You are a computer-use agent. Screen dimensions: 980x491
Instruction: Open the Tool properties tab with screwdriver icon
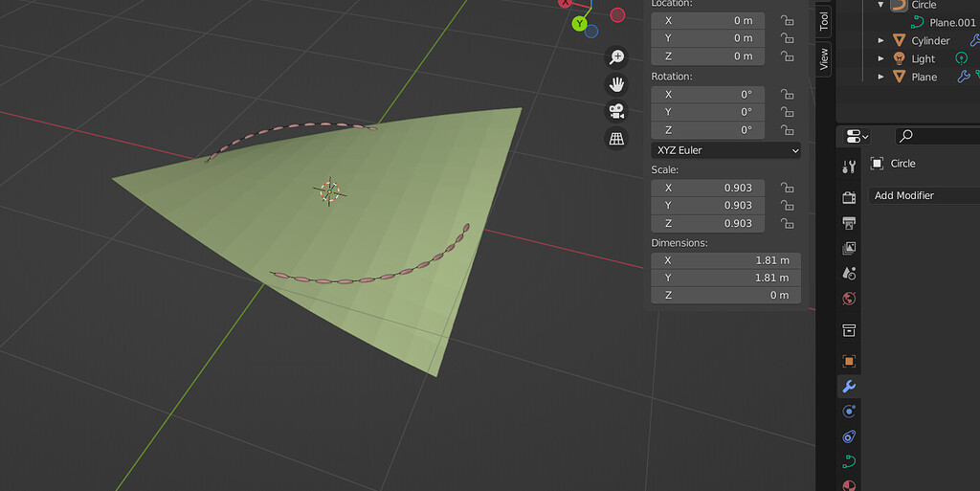849,167
